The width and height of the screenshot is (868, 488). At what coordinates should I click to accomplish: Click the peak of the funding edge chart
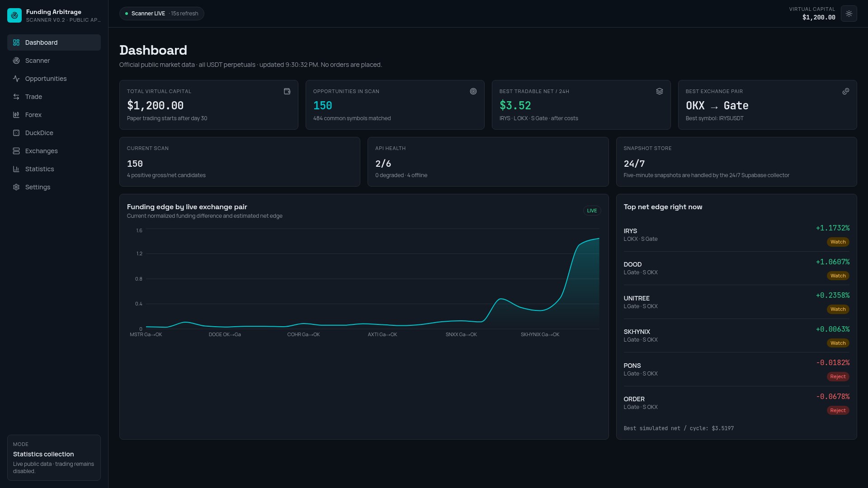[x=598, y=239]
